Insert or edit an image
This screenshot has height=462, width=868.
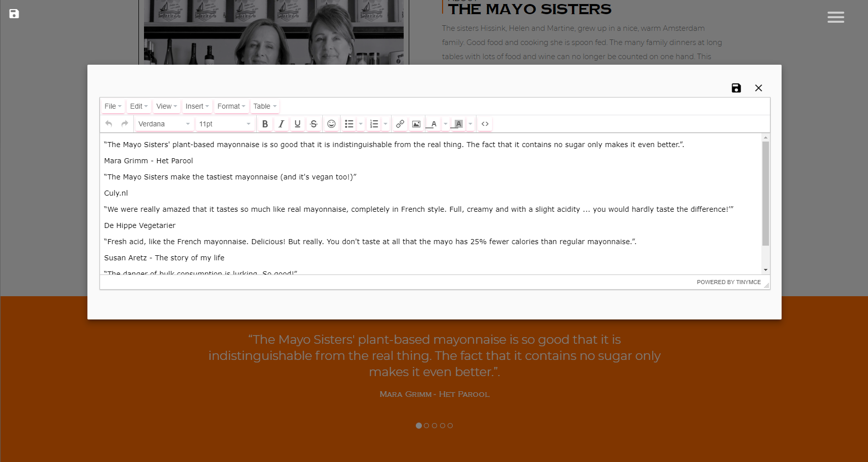tap(416, 124)
